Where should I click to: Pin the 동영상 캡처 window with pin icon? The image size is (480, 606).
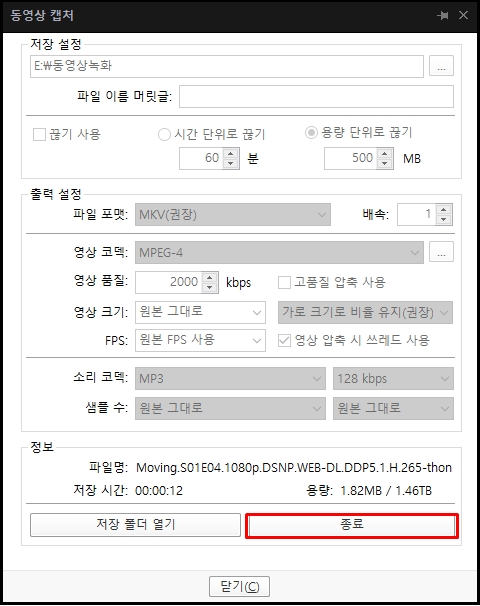tap(443, 15)
